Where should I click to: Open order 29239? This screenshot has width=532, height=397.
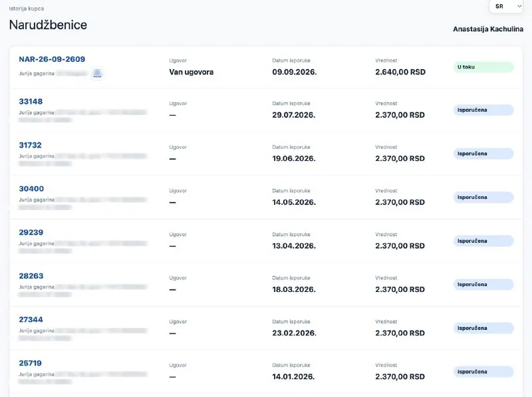pyautogui.click(x=31, y=233)
